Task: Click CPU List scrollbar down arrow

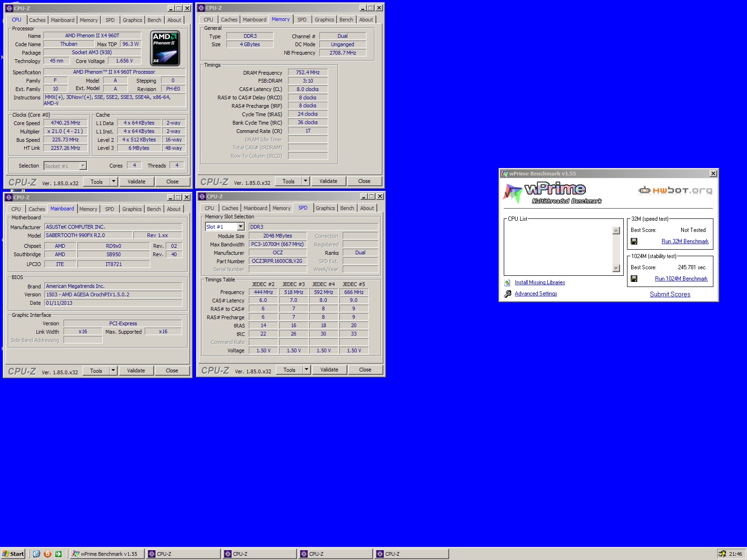Action: pos(616,268)
